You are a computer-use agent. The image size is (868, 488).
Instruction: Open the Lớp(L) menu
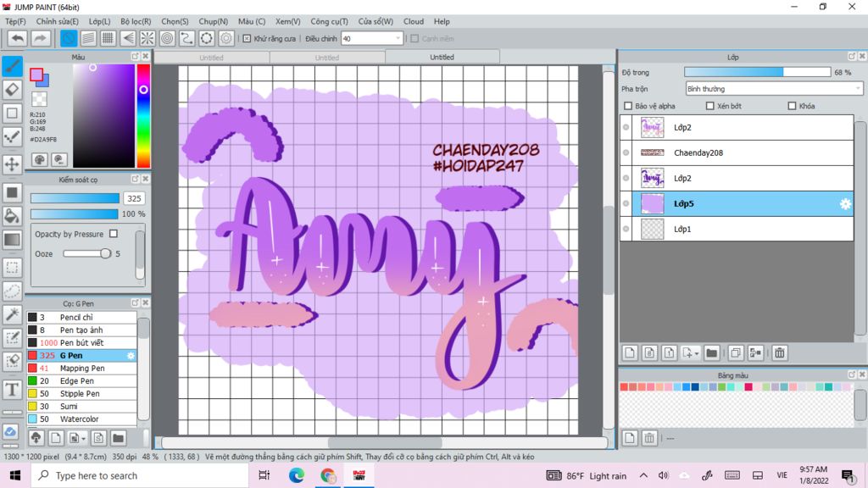100,21
